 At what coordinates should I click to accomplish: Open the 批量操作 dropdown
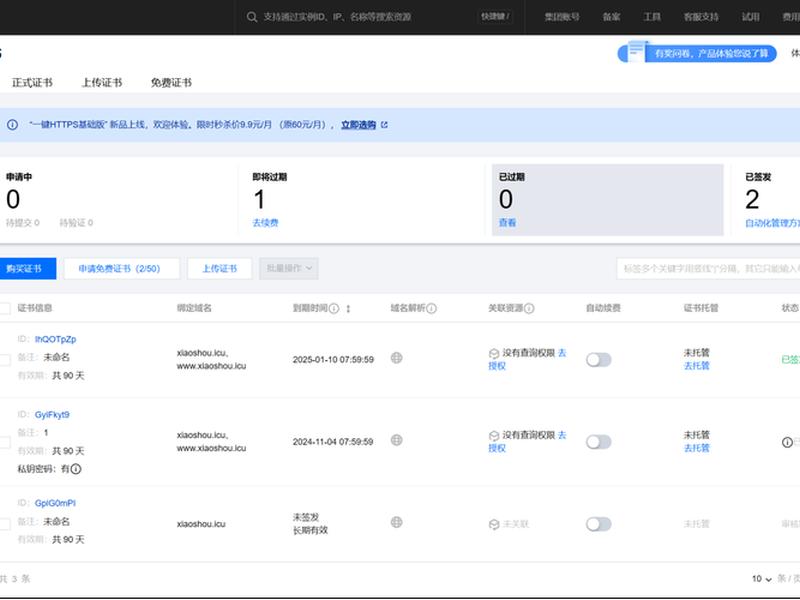[289, 268]
